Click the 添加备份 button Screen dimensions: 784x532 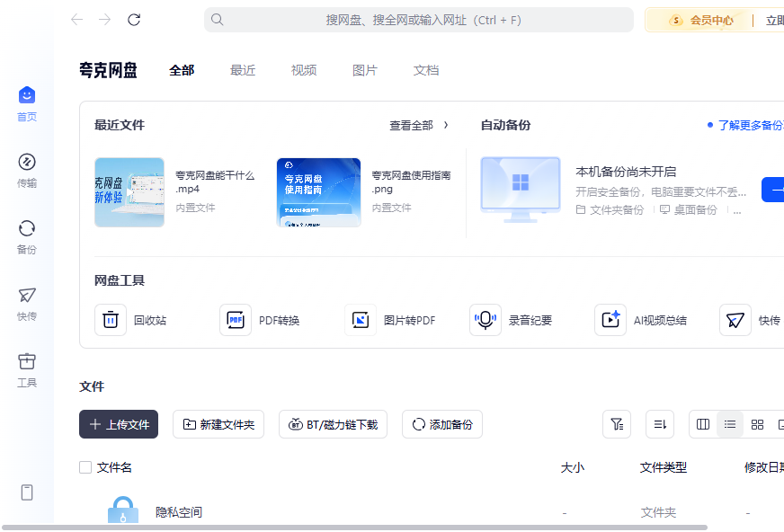[442, 424]
